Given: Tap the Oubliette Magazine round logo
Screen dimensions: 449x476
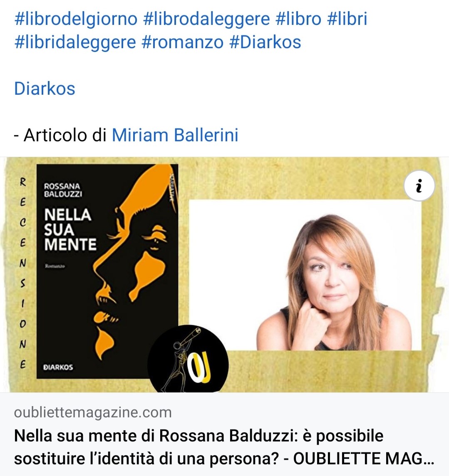Looking at the screenshot, I should [x=188, y=359].
